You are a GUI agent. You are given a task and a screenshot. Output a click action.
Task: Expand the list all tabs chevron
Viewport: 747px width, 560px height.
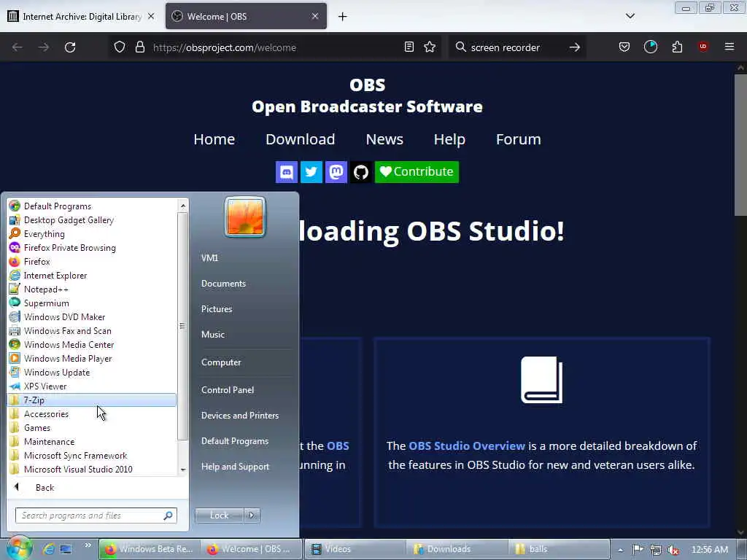coord(630,16)
